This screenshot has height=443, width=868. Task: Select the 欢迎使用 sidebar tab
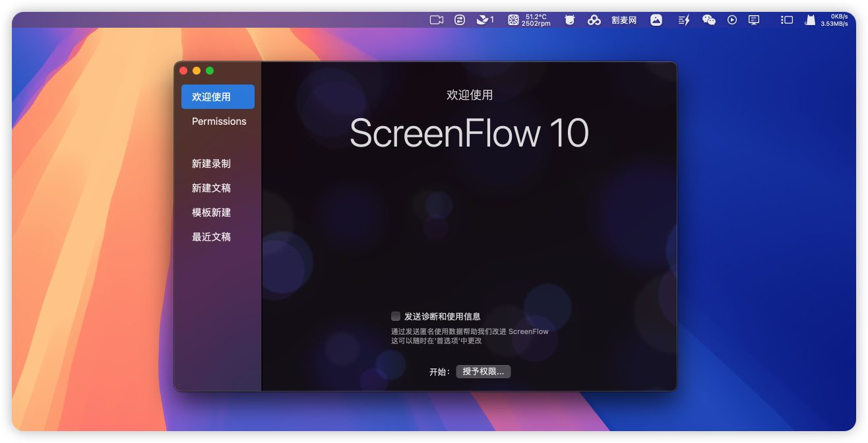218,97
